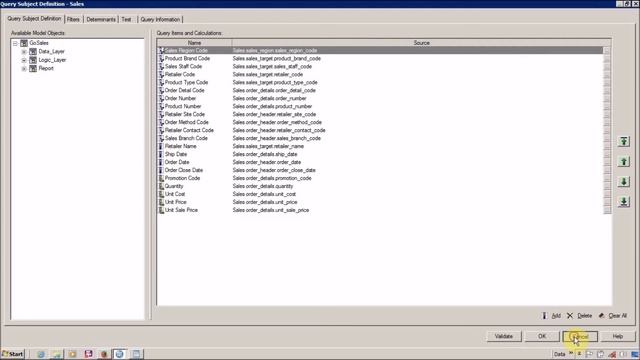Select the Order Close Date row
Viewport: 640px width, 360px height.
click(380, 170)
